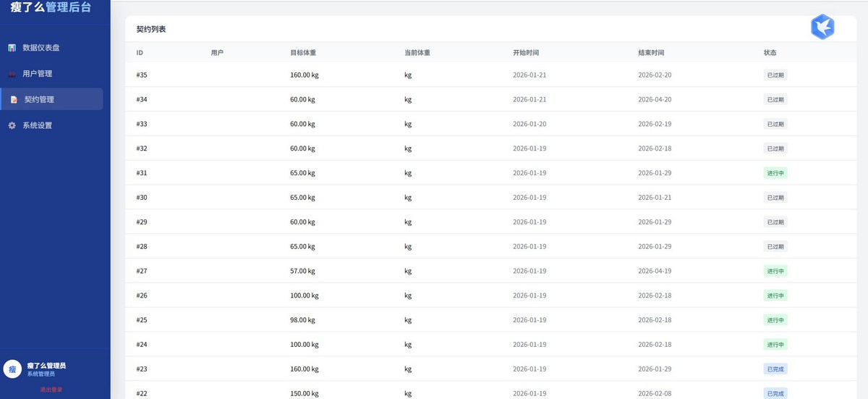The width and height of the screenshot is (868, 399).
Task: Click target weight 160.00 kg in row #35
Action: [x=304, y=75]
